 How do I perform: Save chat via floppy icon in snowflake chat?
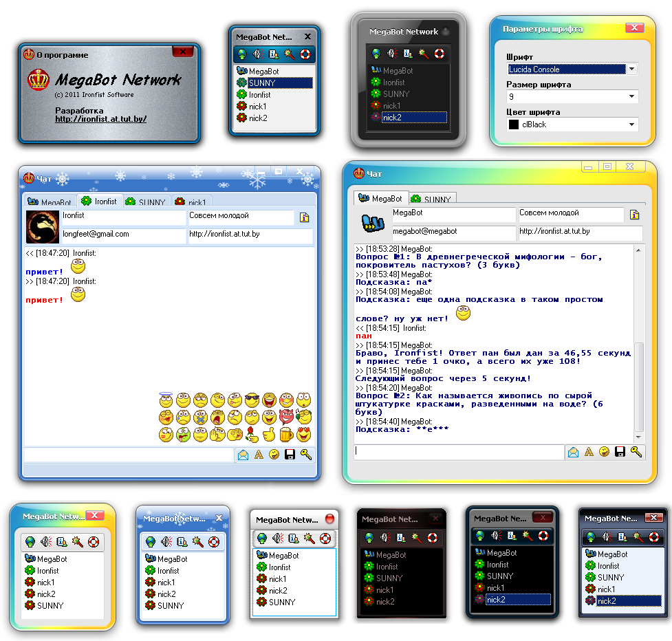pyautogui.click(x=290, y=454)
